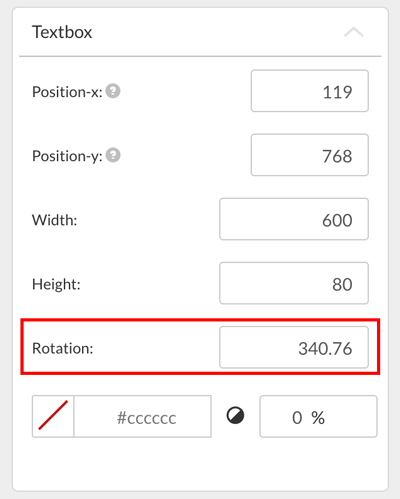Image resolution: width=400 pixels, height=499 pixels.
Task: Open the help icon beside Position-y
Action: (x=113, y=155)
